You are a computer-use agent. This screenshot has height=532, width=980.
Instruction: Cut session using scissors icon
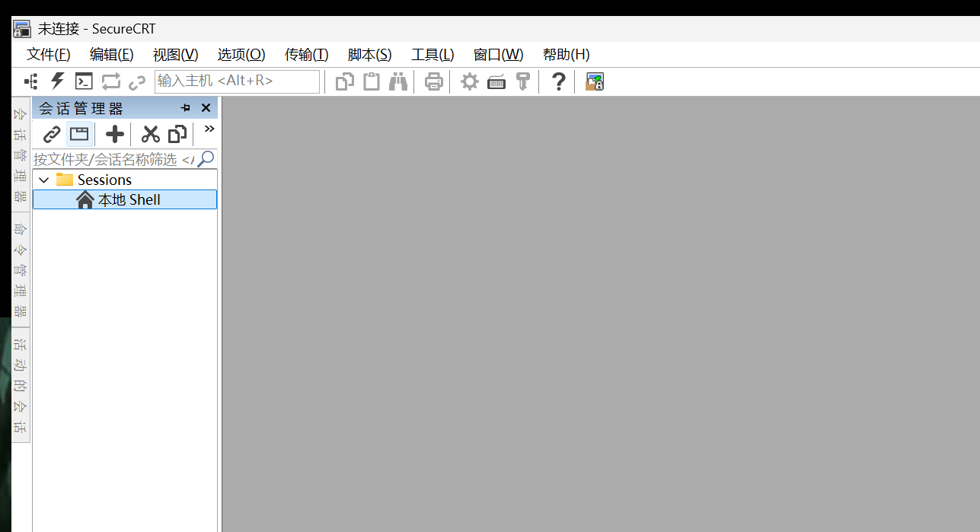pyautogui.click(x=150, y=134)
